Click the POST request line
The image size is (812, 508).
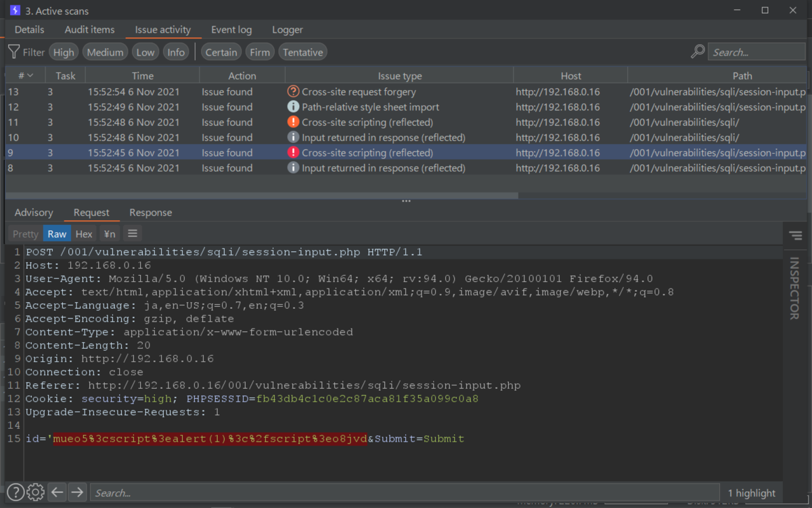point(224,252)
